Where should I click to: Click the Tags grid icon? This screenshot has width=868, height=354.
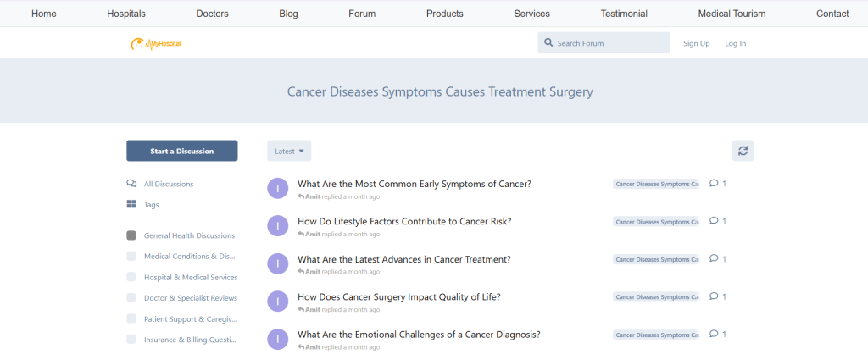(x=131, y=204)
